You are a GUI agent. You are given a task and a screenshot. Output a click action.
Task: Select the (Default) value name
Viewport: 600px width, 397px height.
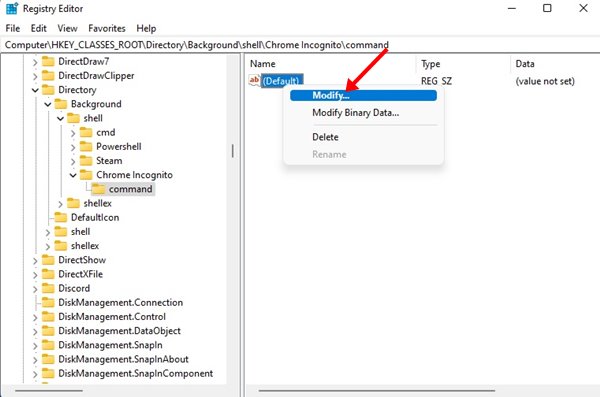(x=282, y=81)
